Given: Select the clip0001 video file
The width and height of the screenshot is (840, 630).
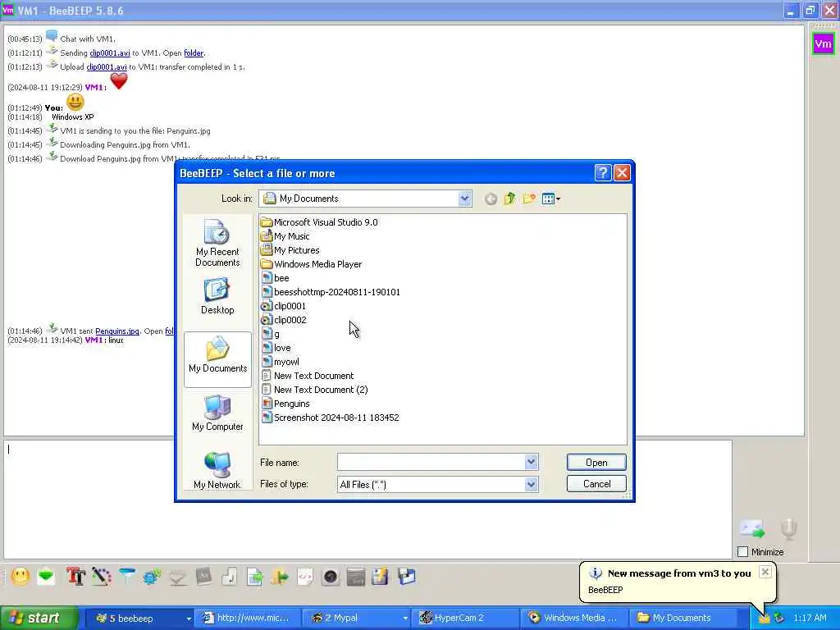Looking at the screenshot, I should [283, 306].
